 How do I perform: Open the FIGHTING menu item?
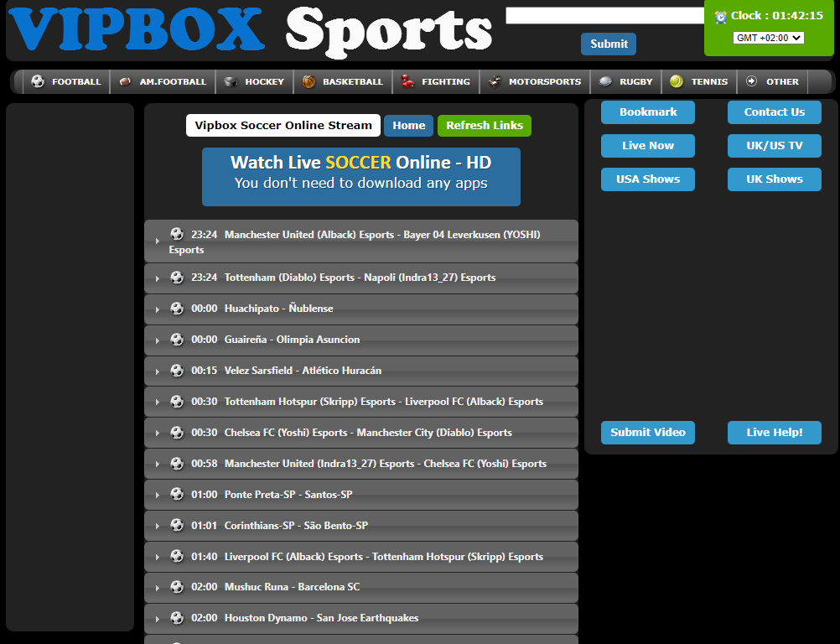tap(436, 81)
